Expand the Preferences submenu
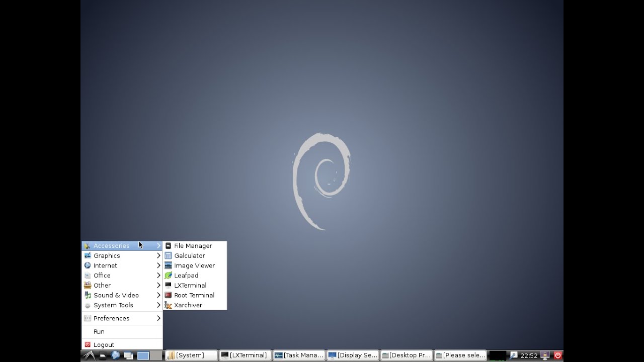Image resolution: width=644 pixels, height=362 pixels. (122, 318)
